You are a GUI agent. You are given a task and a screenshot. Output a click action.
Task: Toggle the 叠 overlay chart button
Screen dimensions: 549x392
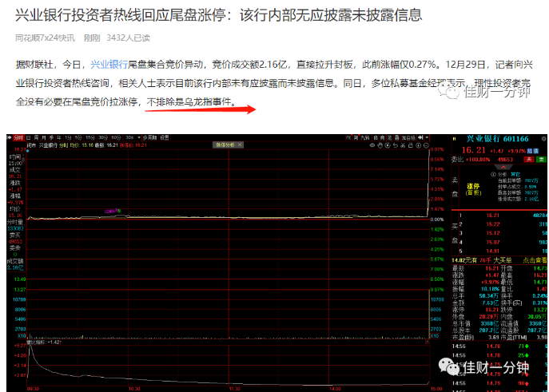point(396,138)
